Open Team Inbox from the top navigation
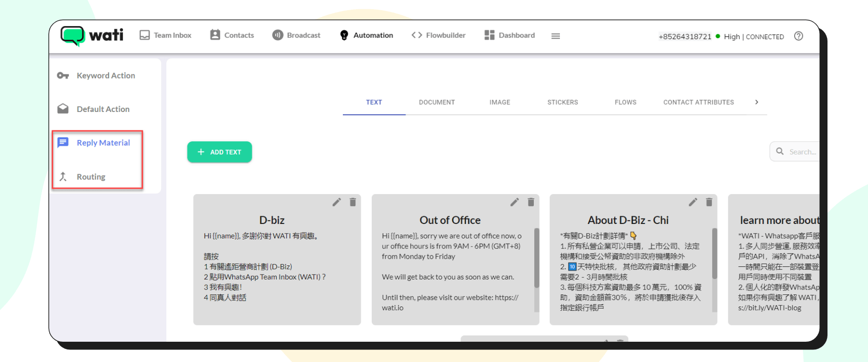The image size is (868, 362). click(x=165, y=35)
